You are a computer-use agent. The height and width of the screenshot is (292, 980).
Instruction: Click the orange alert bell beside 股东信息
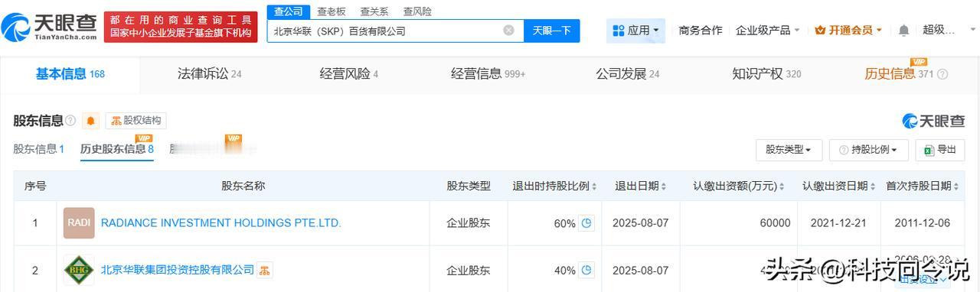click(91, 121)
